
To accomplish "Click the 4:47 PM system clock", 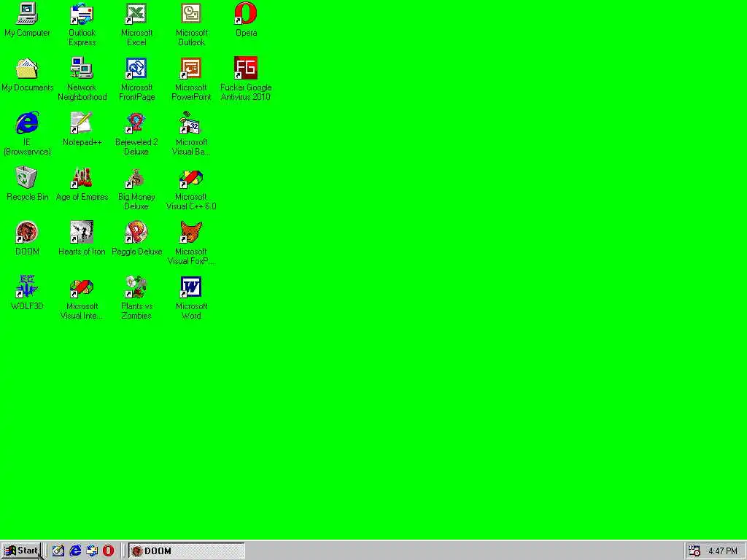I will click(x=723, y=551).
